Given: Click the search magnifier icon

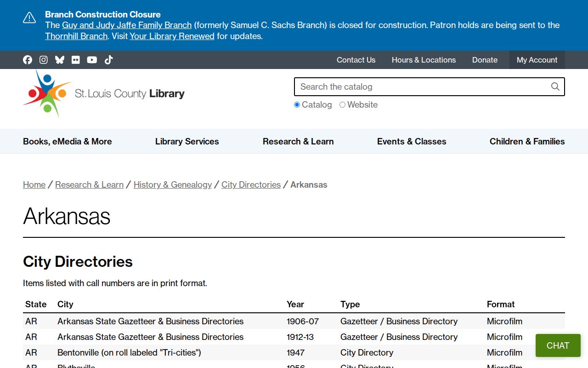Looking at the screenshot, I should 555,86.
